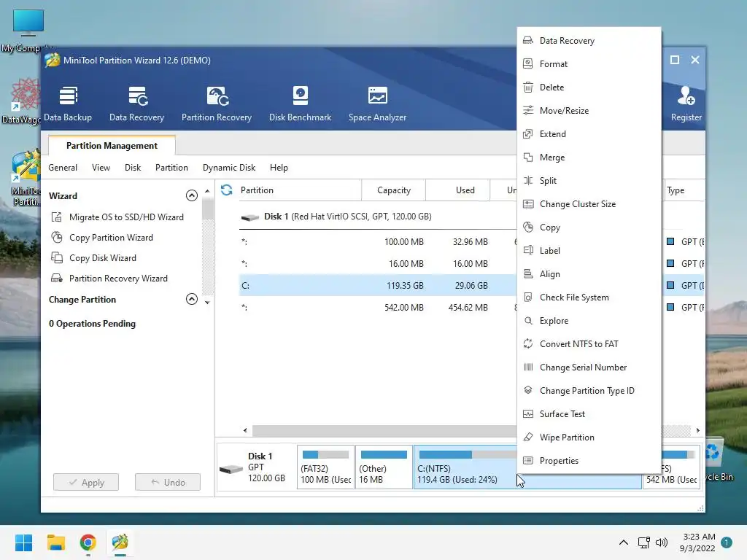The image size is (747, 560).
Task: Collapse the Change Partition section
Action: (x=192, y=299)
